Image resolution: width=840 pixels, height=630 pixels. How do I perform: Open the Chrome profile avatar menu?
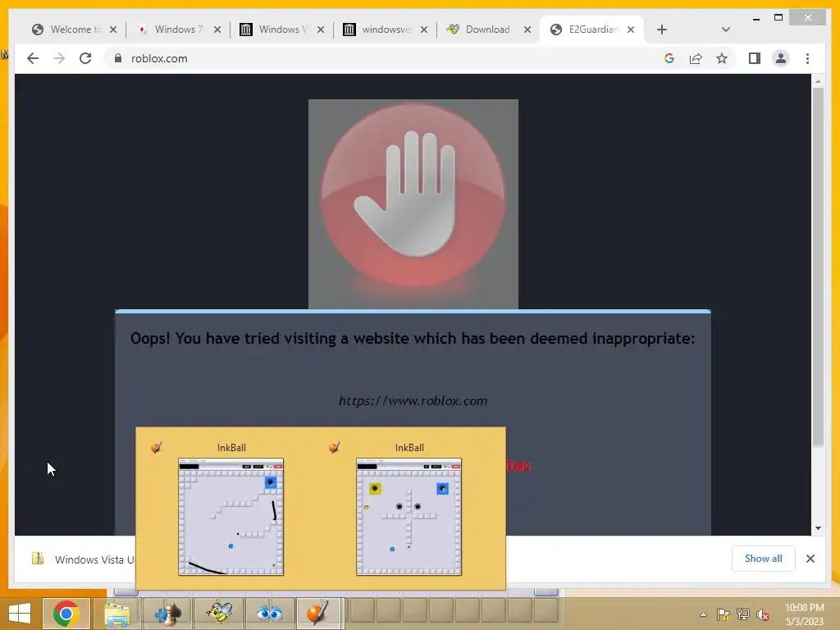(x=781, y=58)
